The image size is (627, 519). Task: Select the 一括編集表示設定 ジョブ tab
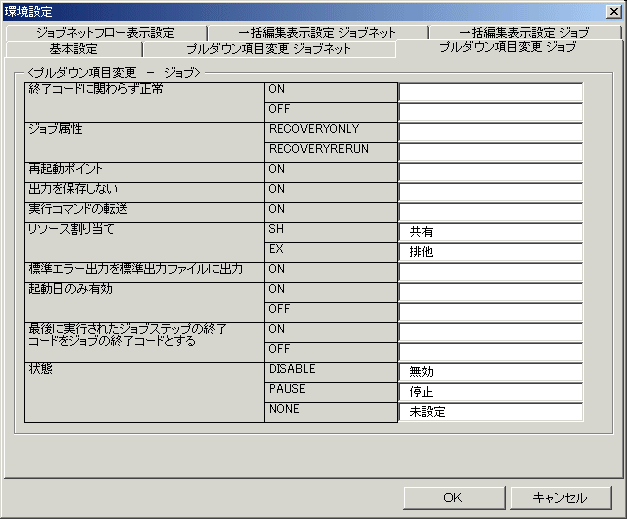click(524, 33)
